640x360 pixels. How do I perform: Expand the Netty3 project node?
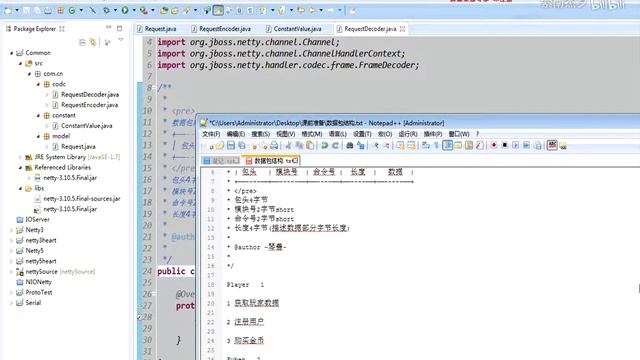tap(11, 230)
